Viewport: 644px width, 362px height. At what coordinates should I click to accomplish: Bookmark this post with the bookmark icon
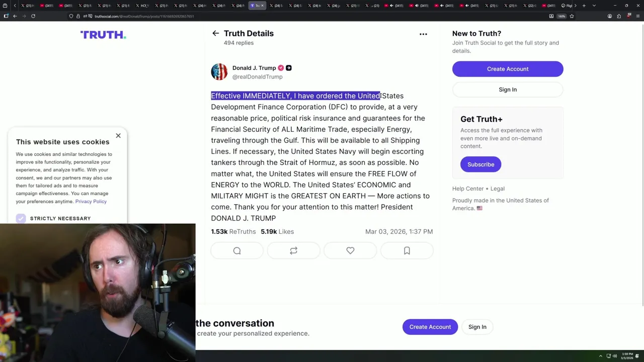[407, 250]
